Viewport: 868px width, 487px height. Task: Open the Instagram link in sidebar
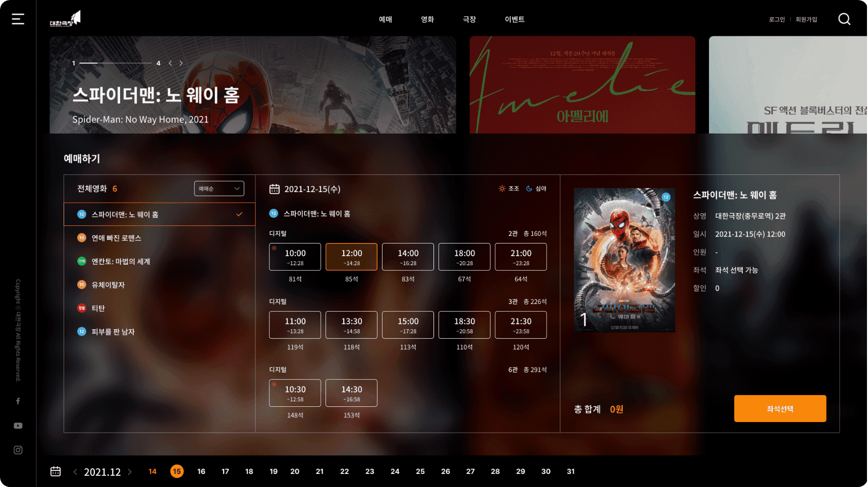[18, 450]
